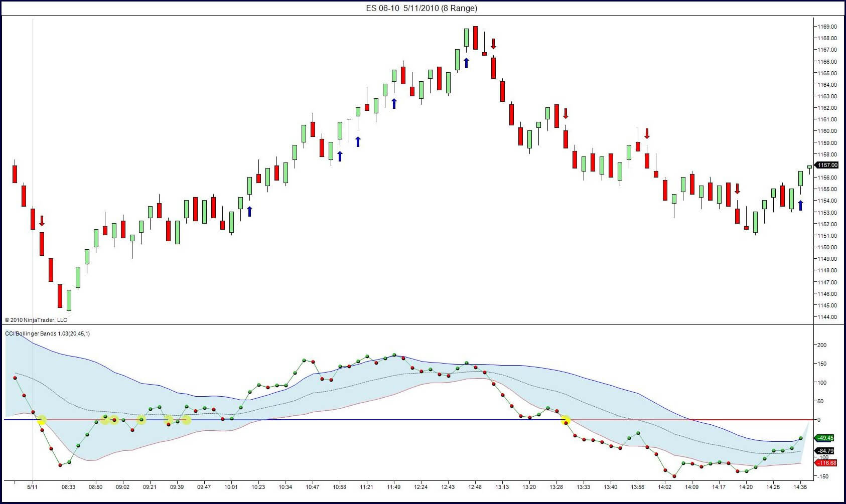
Task: Click the chart title ES 06-10 5/11/2010
Action: point(421,8)
